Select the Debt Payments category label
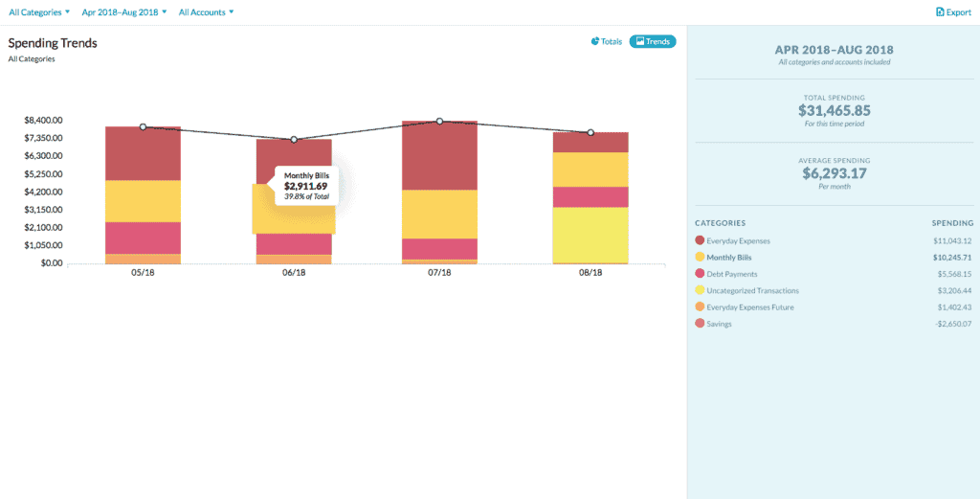This screenshot has height=499, width=980. click(x=732, y=274)
